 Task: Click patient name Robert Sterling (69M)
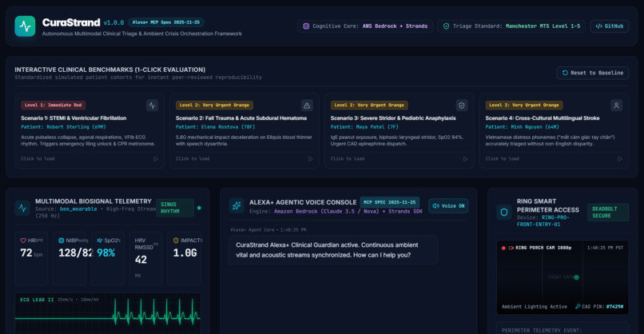point(76,127)
